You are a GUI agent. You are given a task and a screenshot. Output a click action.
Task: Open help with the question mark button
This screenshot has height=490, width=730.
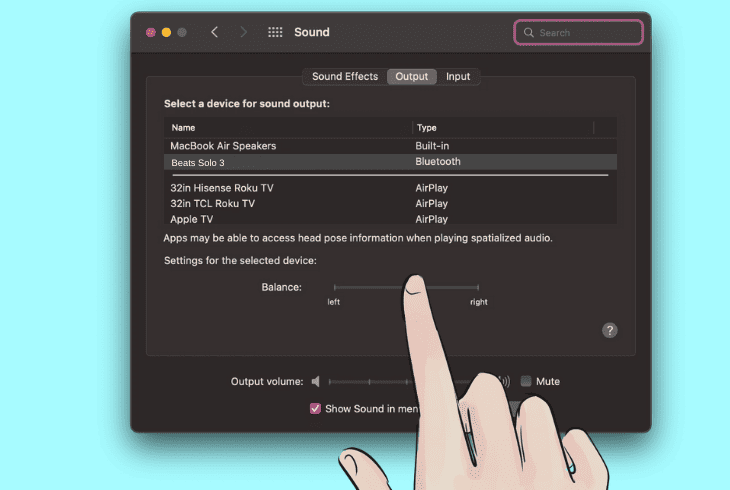(x=609, y=330)
